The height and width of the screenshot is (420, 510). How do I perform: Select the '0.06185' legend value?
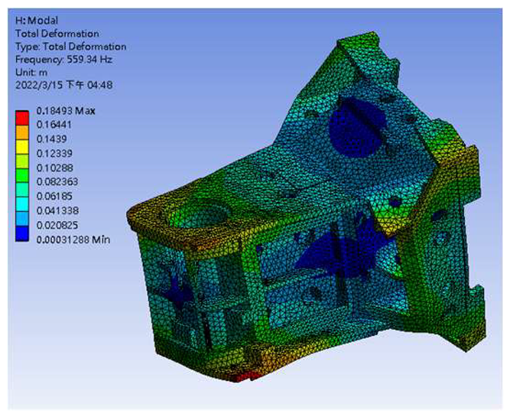coord(54,197)
